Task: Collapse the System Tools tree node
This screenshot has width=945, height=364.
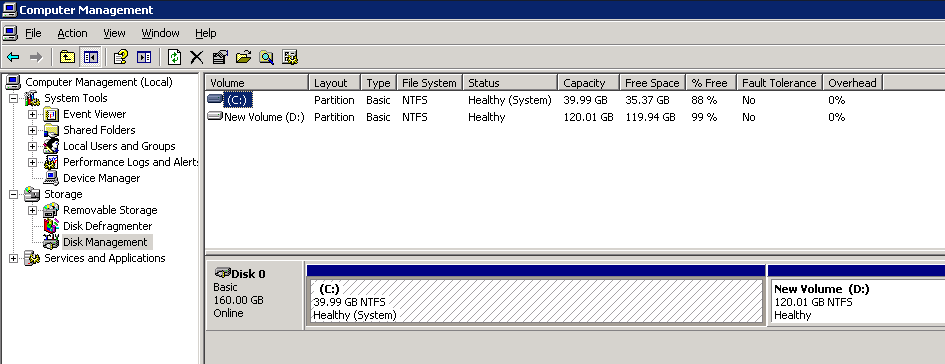Action: [13, 98]
